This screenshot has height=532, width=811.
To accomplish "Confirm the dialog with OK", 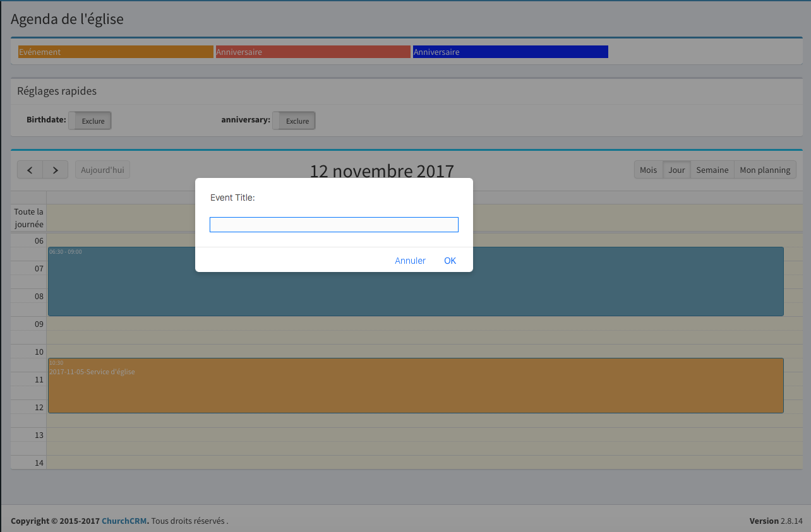I will (450, 261).
